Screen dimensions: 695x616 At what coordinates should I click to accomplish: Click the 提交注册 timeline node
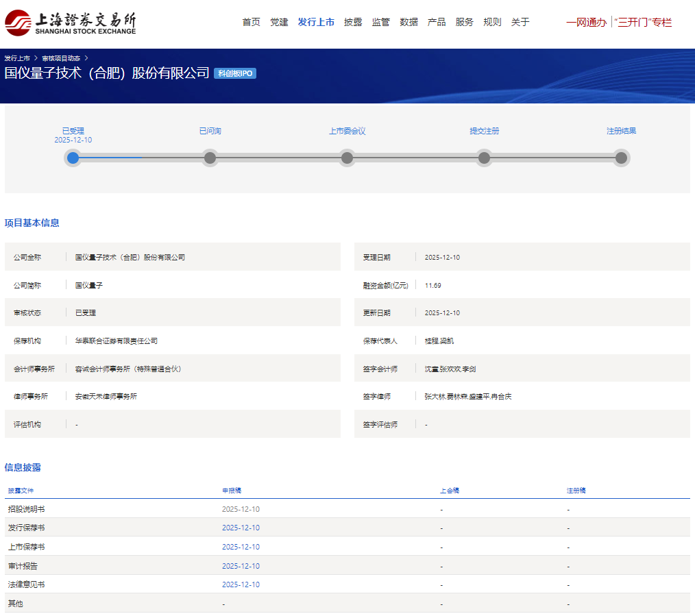click(x=484, y=158)
